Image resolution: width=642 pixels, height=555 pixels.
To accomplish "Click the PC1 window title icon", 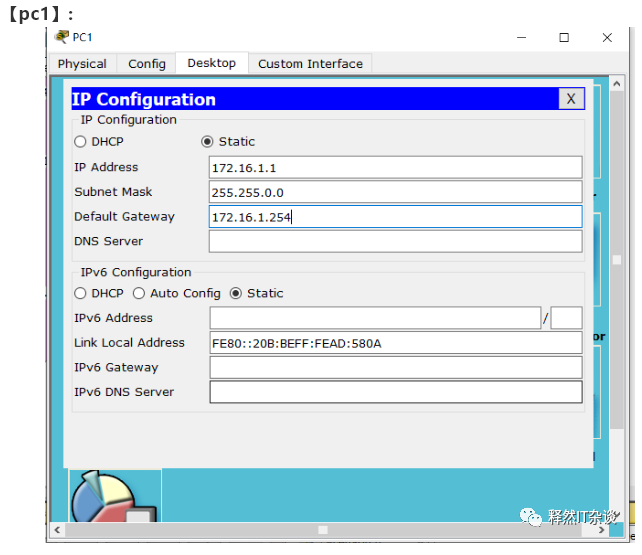I will click(61, 37).
